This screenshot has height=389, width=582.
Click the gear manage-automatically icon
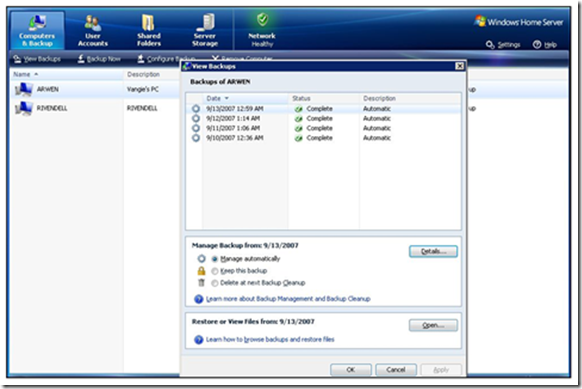[201, 258]
